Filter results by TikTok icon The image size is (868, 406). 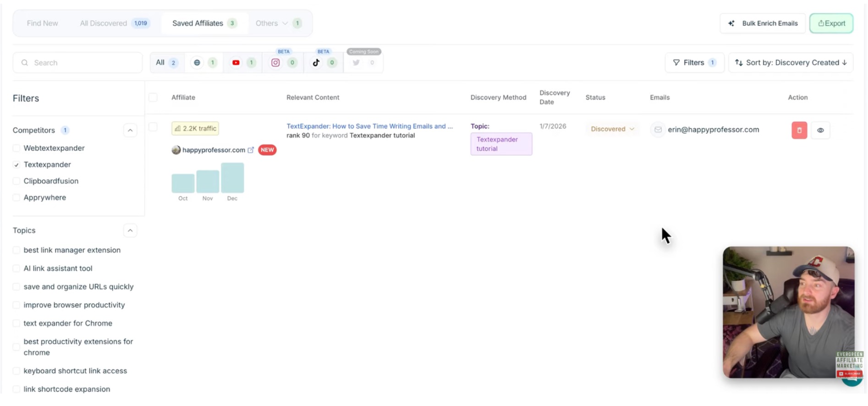point(316,63)
